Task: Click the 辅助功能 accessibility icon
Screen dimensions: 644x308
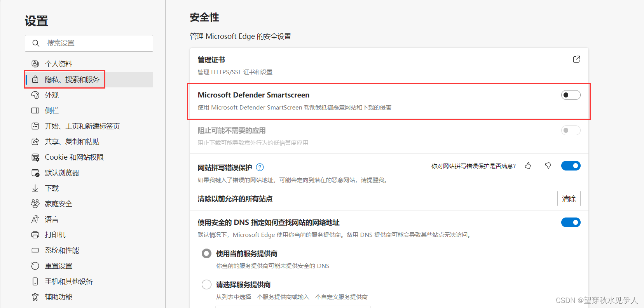Action: click(x=35, y=297)
